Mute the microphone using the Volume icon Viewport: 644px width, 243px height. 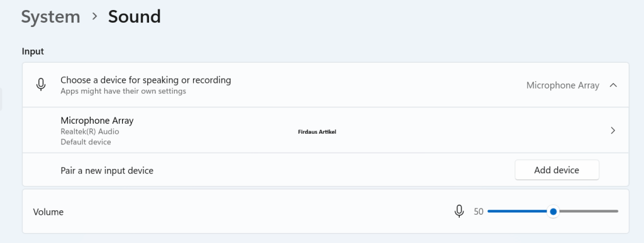459,211
